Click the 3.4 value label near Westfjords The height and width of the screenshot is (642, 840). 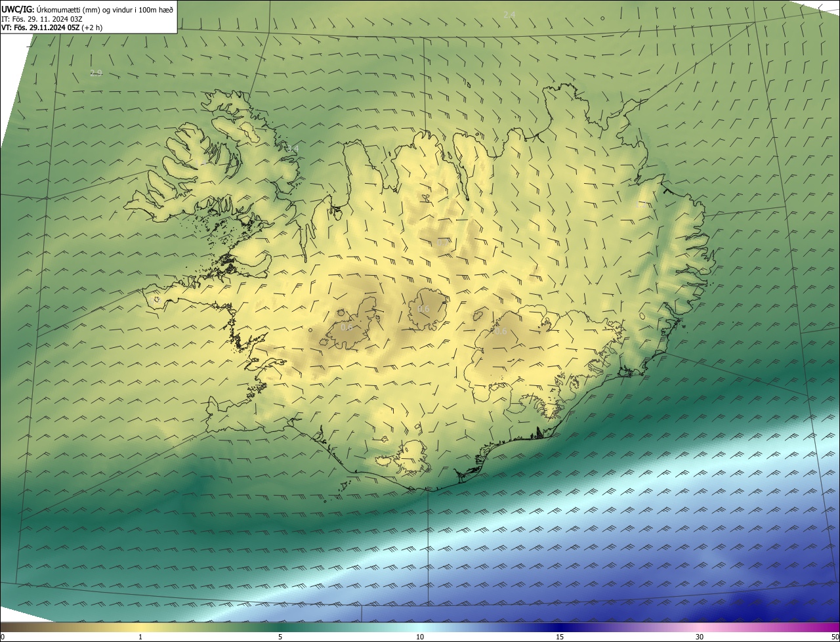(x=293, y=149)
